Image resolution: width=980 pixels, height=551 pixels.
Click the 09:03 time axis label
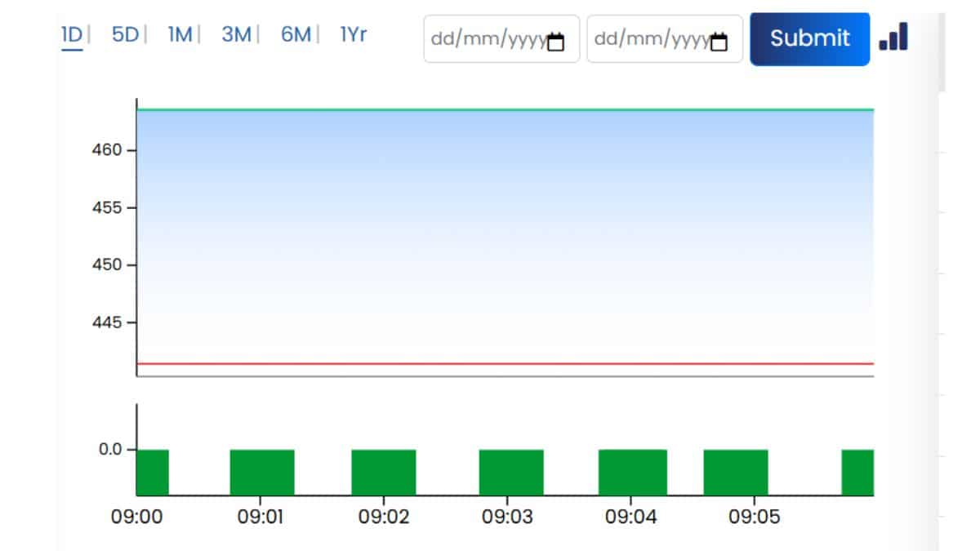coord(506,517)
